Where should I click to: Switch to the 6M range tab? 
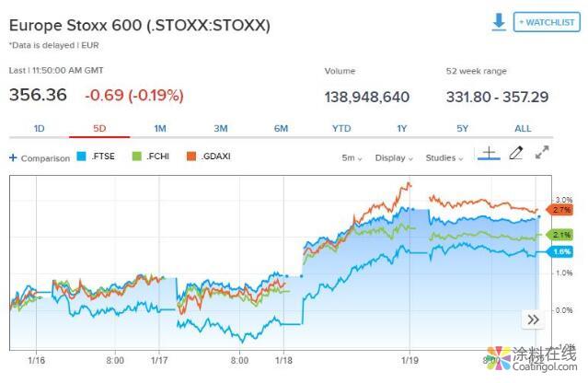coord(281,129)
